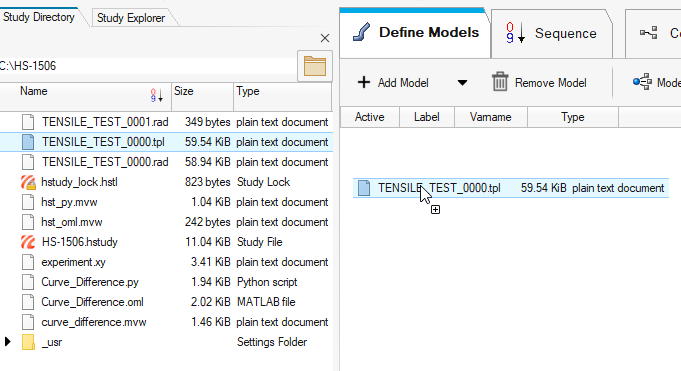Select TENSILE_TEST_0001.rad in the file list
This screenshot has height=371, width=681.
[167, 122]
